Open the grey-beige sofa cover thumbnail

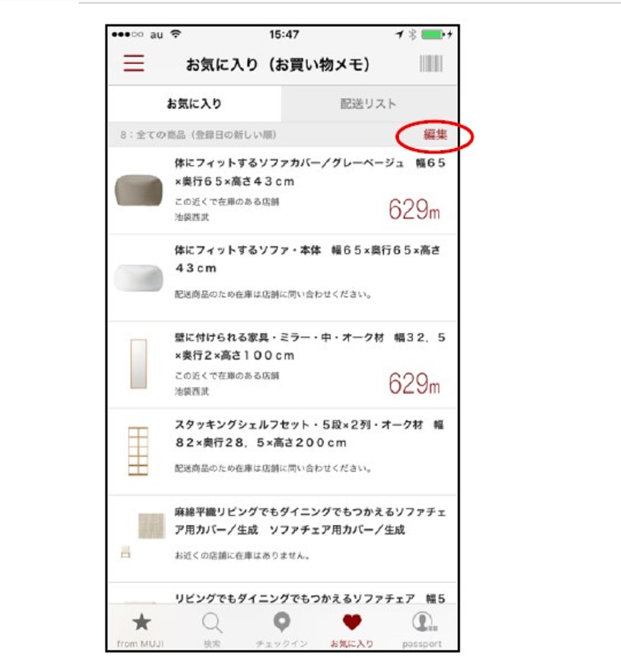tap(139, 190)
